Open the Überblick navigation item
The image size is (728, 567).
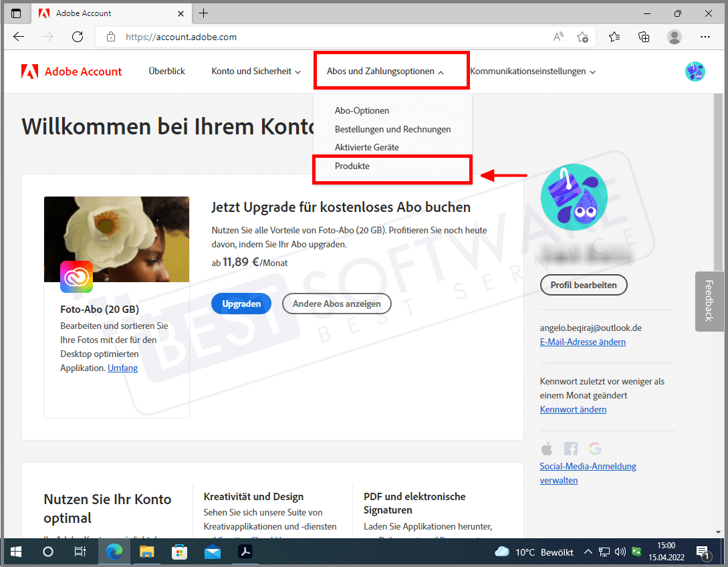[166, 71]
